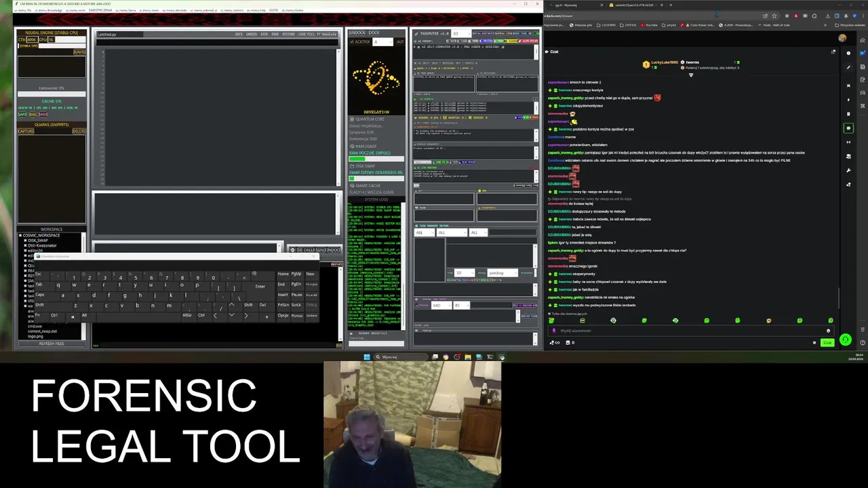Click Opcje key on on-screen keyboard
This screenshot has width=868, height=488.
283,316
